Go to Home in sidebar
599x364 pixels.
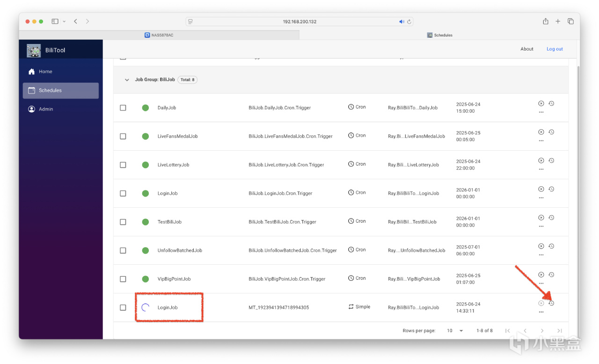pyautogui.click(x=61, y=72)
